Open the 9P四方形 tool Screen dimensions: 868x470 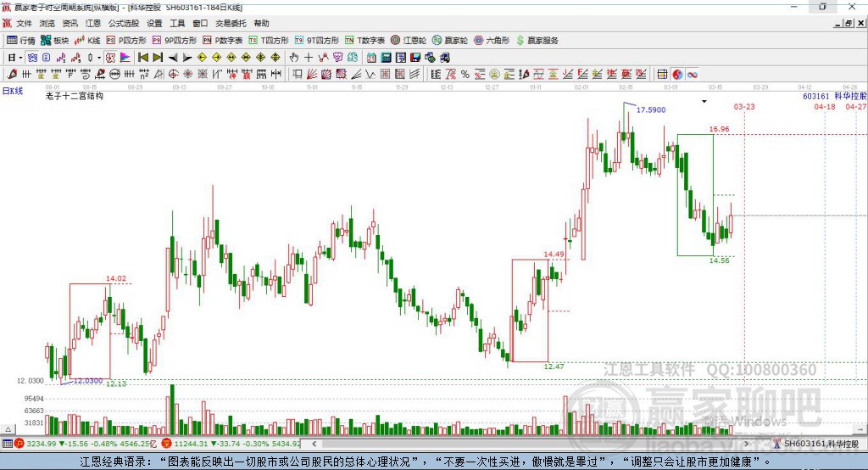(175, 41)
